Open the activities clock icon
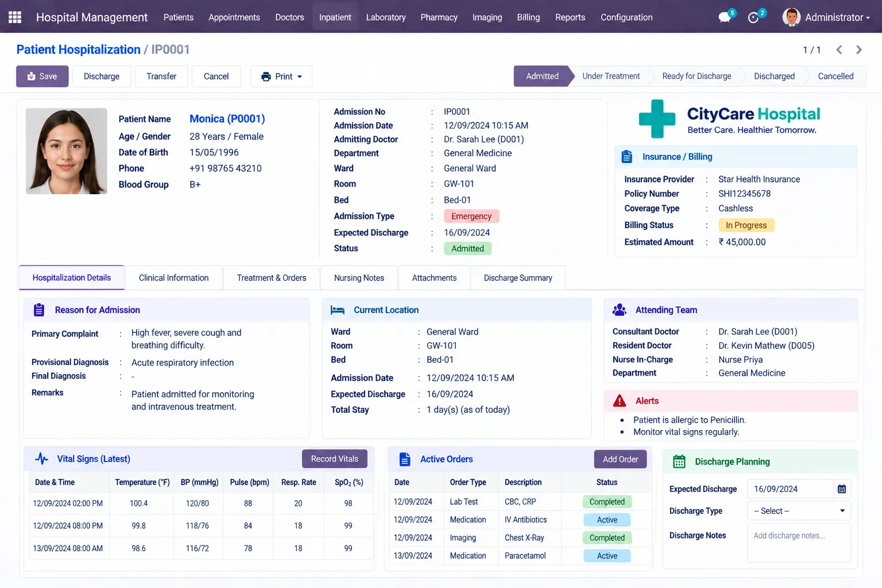Viewport: 882px width, 588px height. (x=754, y=18)
